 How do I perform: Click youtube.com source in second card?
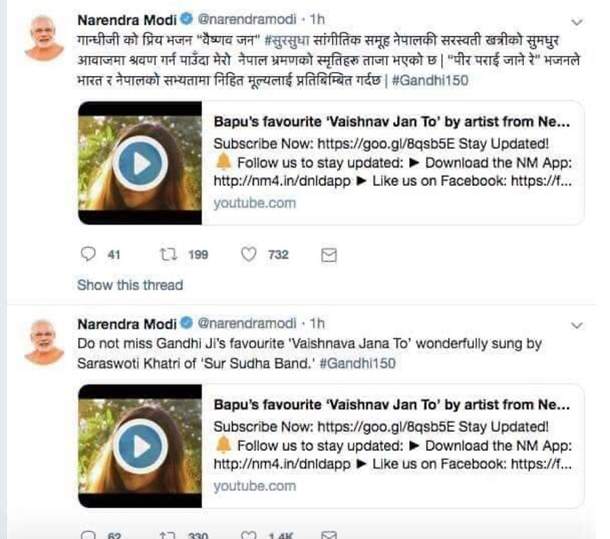(254, 486)
